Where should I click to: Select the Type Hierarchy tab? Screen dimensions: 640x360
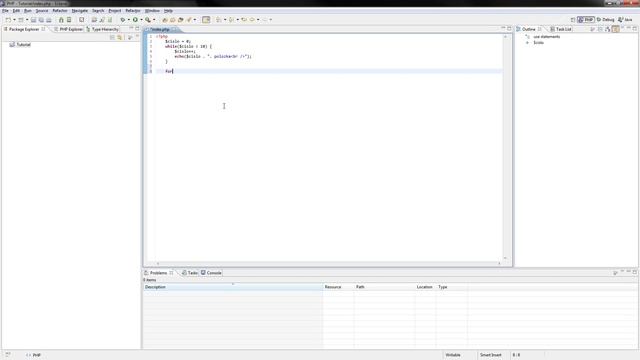pos(102,29)
